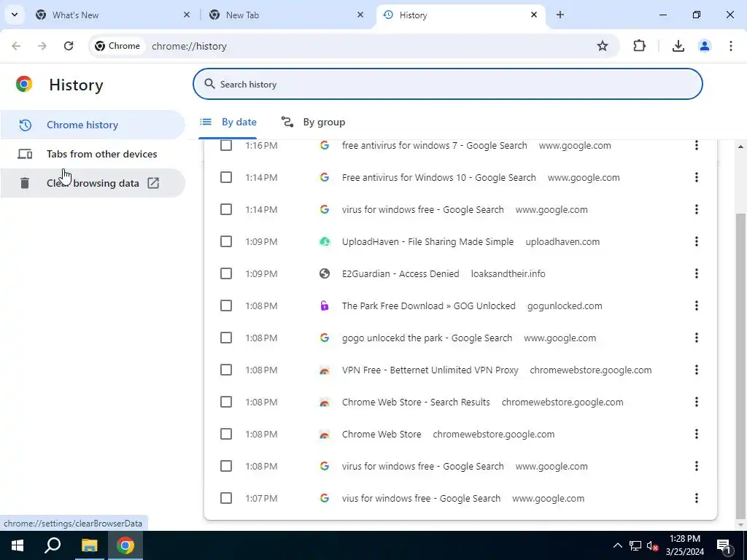Image resolution: width=747 pixels, height=560 pixels.
Task: Close the New Tab tab
Action: click(x=360, y=15)
